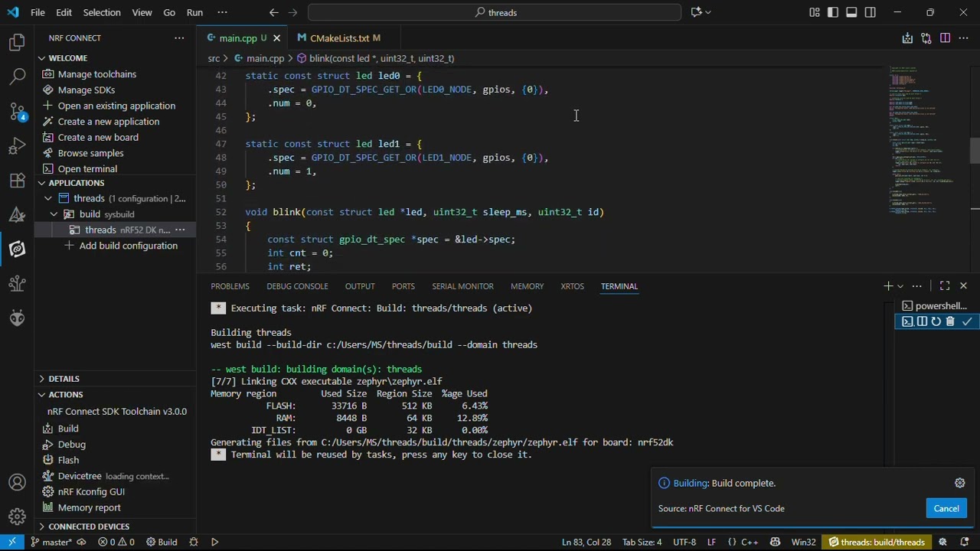980x551 pixels.
Task: Kill terminal using trash icon
Action: point(950,321)
